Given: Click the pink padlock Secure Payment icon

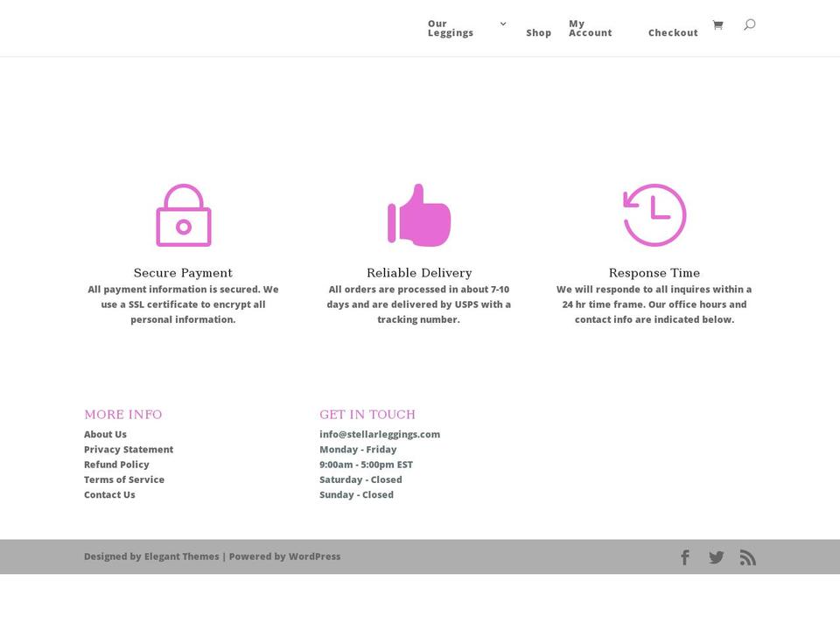Looking at the screenshot, I should [184, 215].
